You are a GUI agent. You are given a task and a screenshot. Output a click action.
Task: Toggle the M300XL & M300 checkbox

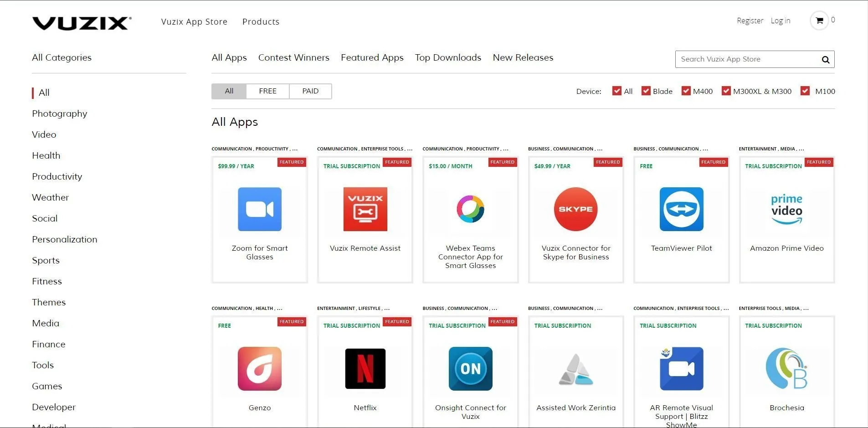(x=726, y=91)
